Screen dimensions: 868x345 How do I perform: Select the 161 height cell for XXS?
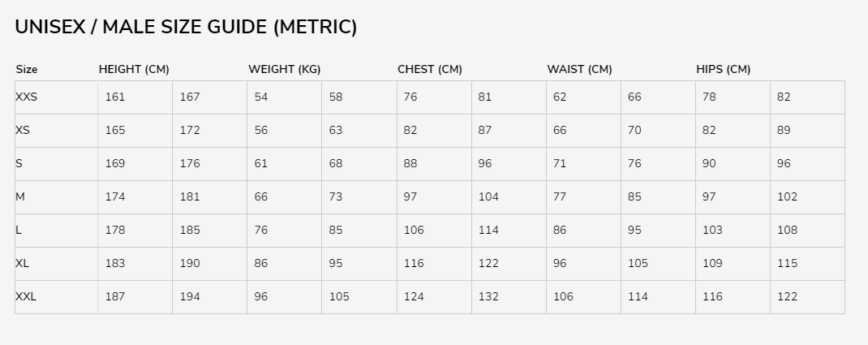pyautogui.click(x=115, y=97)
